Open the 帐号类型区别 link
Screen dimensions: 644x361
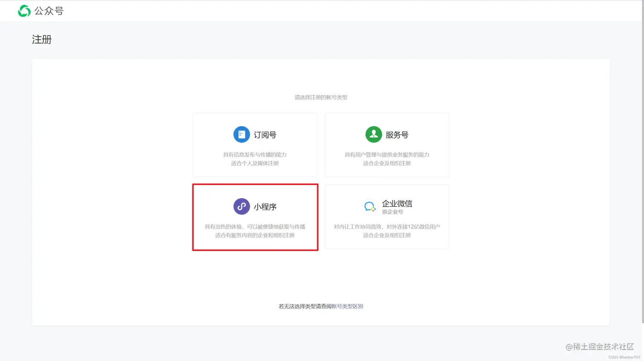click(x=347, y=306)
